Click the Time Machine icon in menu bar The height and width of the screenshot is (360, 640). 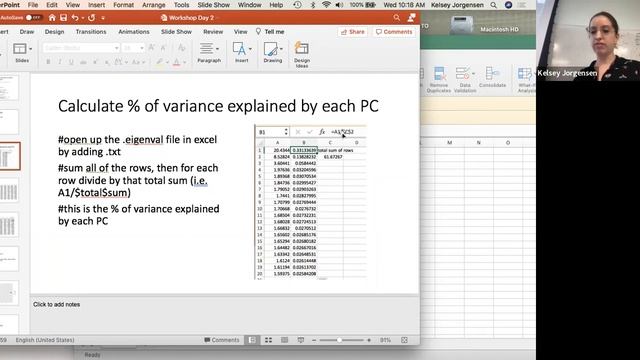pos(298,5)
